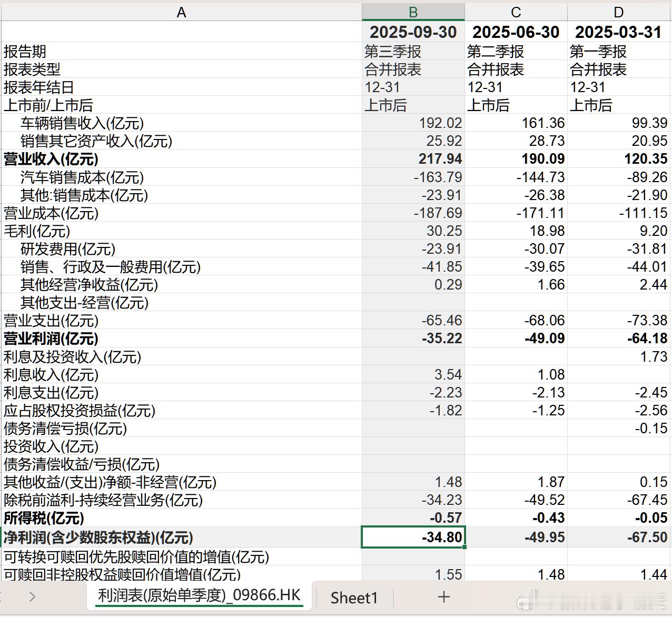The width and height of the screenshot is (672, 617).
Task: Click the 汽车销售成本(亿元) label
Action: point(82,177)
